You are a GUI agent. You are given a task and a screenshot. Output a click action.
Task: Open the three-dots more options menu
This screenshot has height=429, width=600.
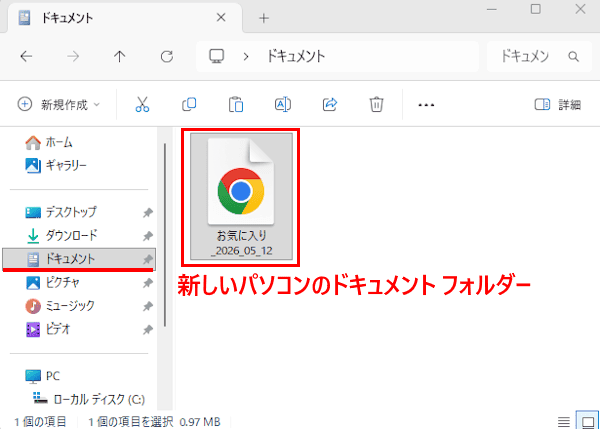click(426, 105)
